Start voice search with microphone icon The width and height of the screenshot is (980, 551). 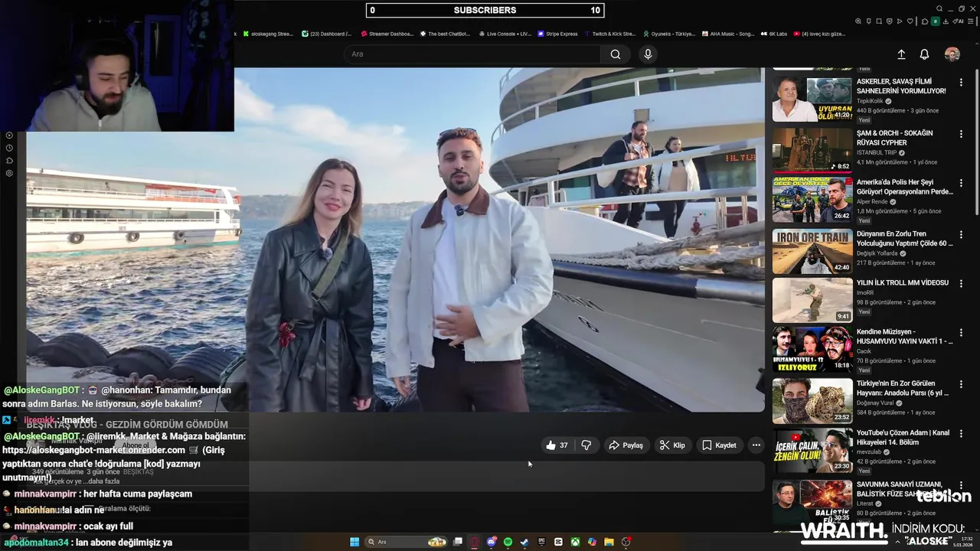pos(648,54)
